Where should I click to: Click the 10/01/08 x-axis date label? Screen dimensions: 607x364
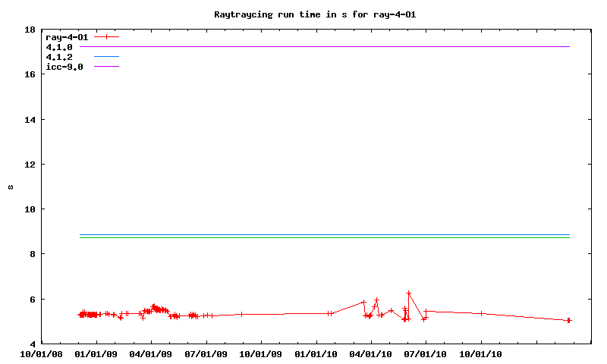[x=41, y=353]
